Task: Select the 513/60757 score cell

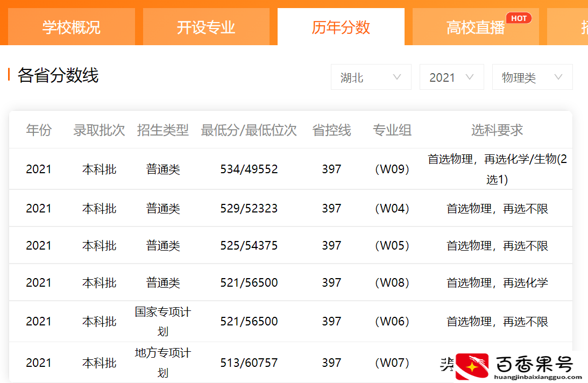Action: tap(249, 363)
